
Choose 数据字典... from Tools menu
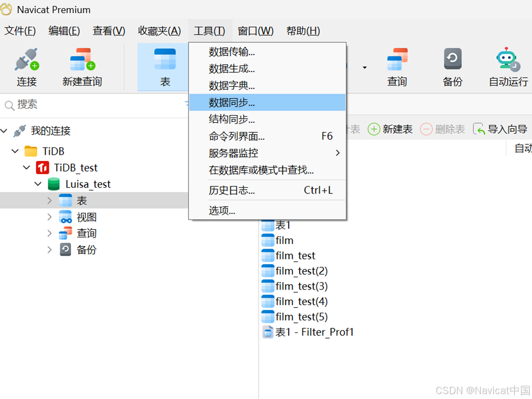coord(267,85)
